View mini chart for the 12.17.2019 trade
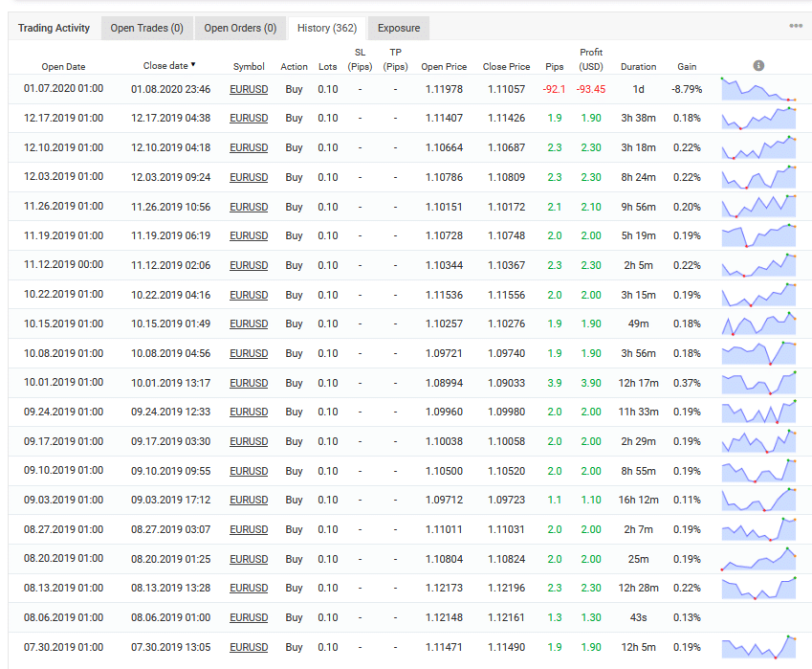The width and height of the screenshot is (812, 669). point(759,119)
